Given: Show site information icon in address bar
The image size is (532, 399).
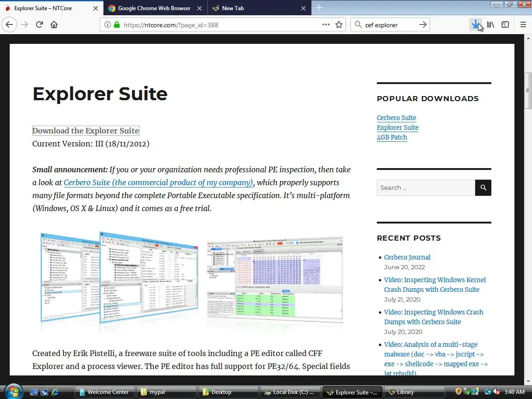Looking at the screenshot, I should pyautogui.click(x=107, y=24).
